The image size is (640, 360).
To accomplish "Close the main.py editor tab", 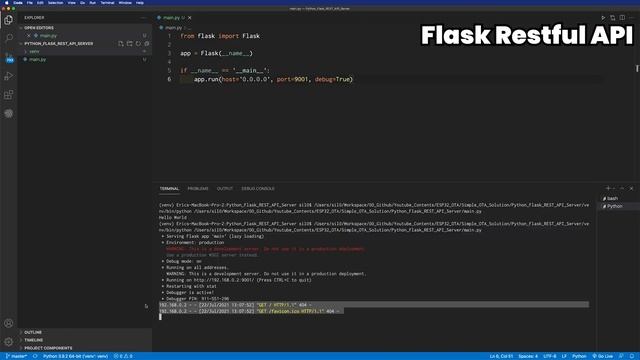I will tap(190, 18).
